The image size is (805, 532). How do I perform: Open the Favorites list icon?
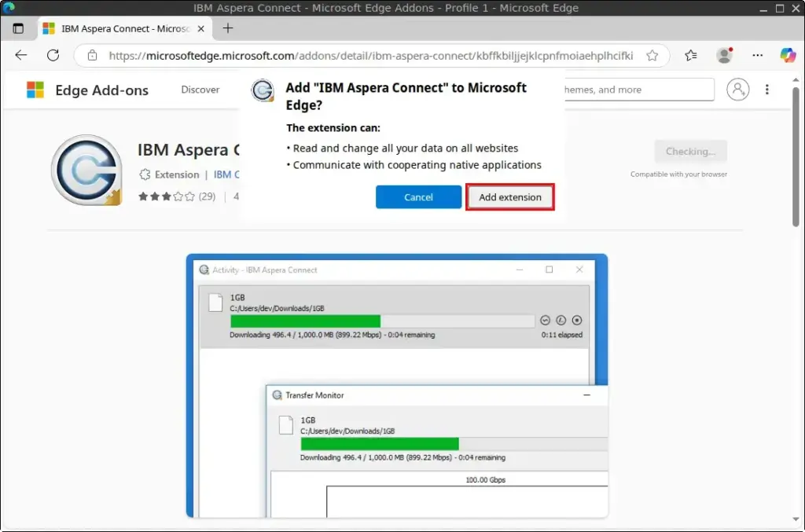[691, 56]
